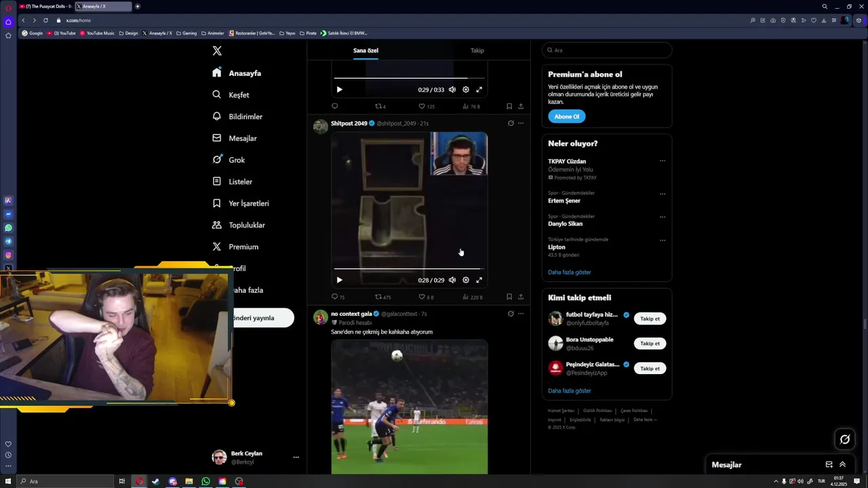Viewport: 868px width, 488px height.
Task: Open Bildirimler in the sidebar
Action: click(x=237, y=117)
